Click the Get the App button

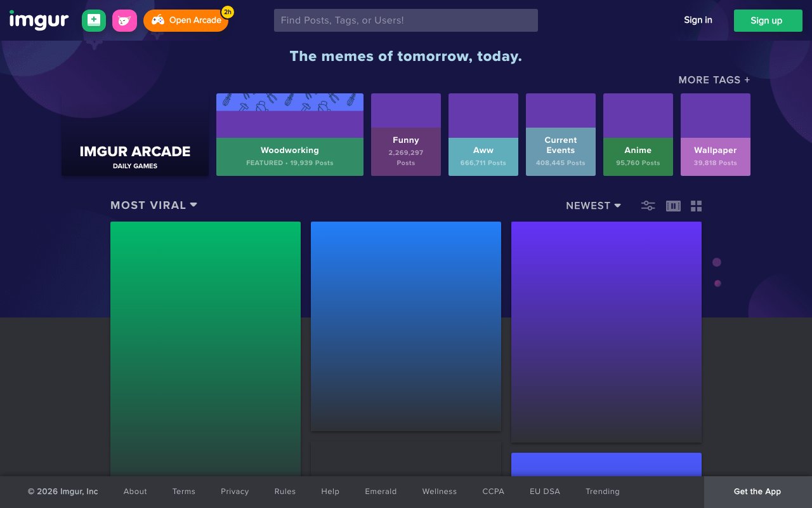tap(757, 491)
